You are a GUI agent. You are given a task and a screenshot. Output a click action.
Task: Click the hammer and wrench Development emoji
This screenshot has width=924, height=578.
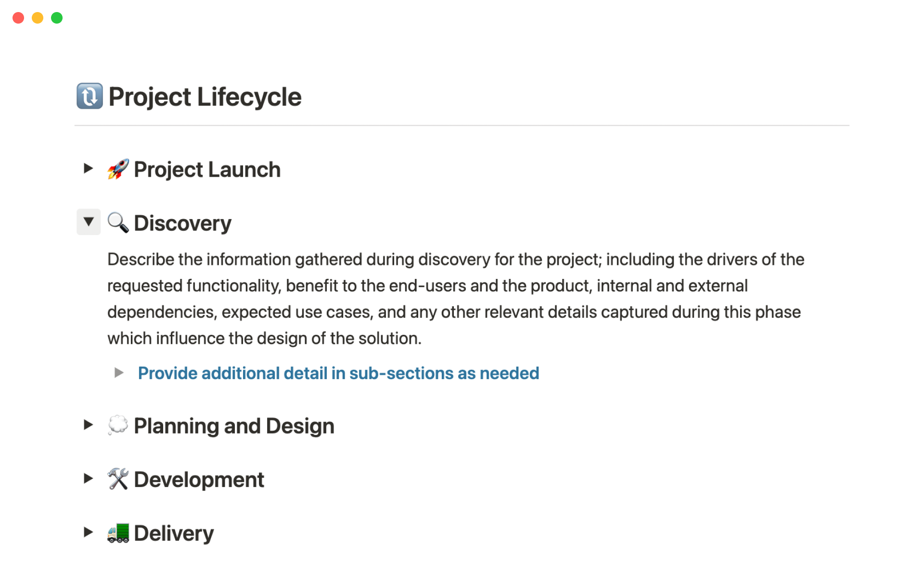[118, 479]
